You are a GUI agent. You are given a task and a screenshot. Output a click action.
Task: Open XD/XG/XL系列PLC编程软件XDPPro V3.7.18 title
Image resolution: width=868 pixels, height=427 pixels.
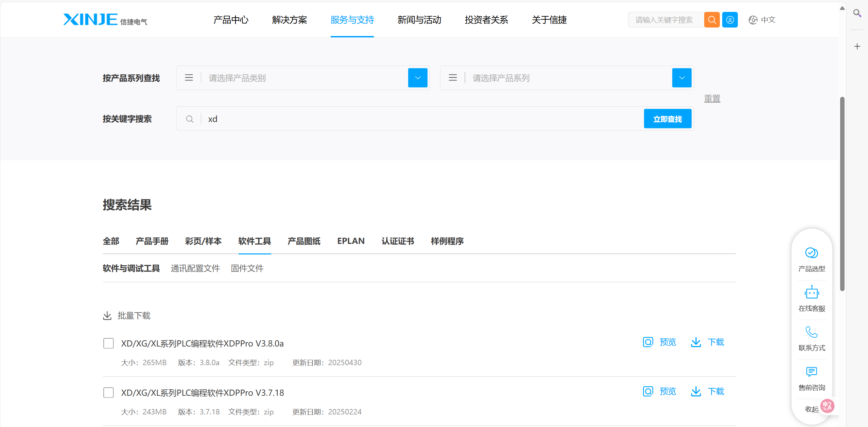pos(203,393)
